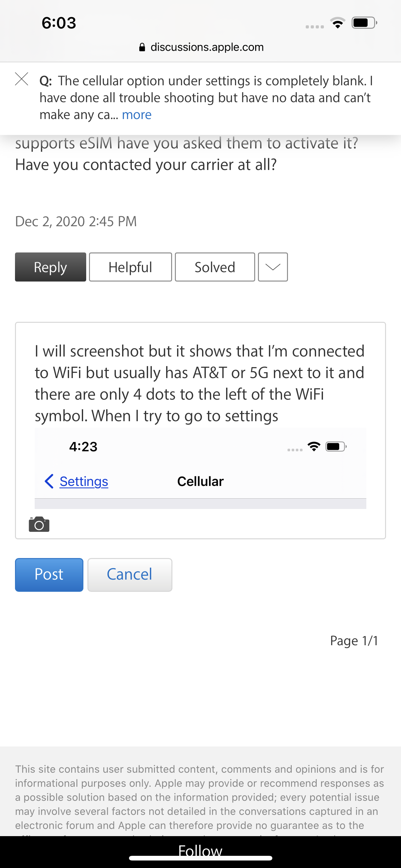Image resolution: width=401 pixels, height=868 pixels.
Task: Tap the home indicator bar at bottom
Action: point(200,858)
